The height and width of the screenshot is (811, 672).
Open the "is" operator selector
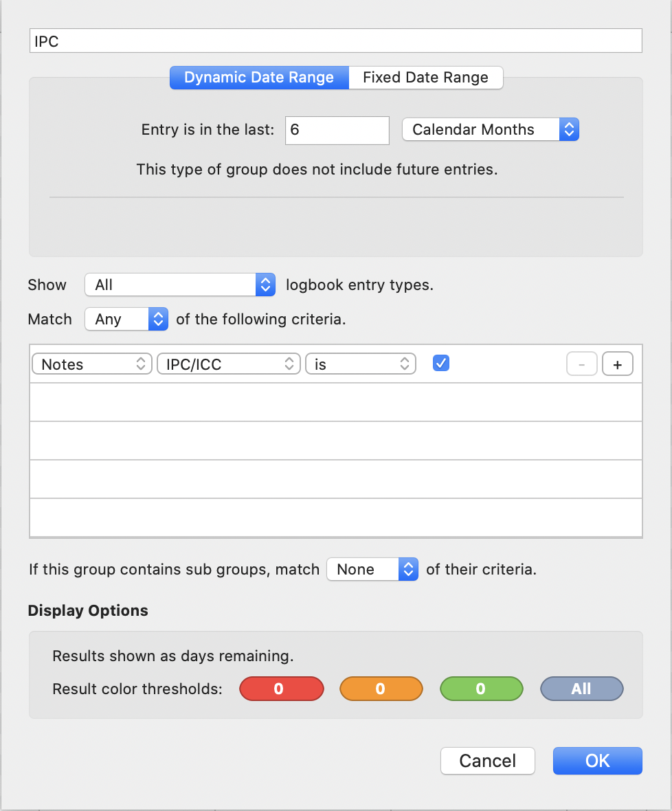(x=361, y=364)
